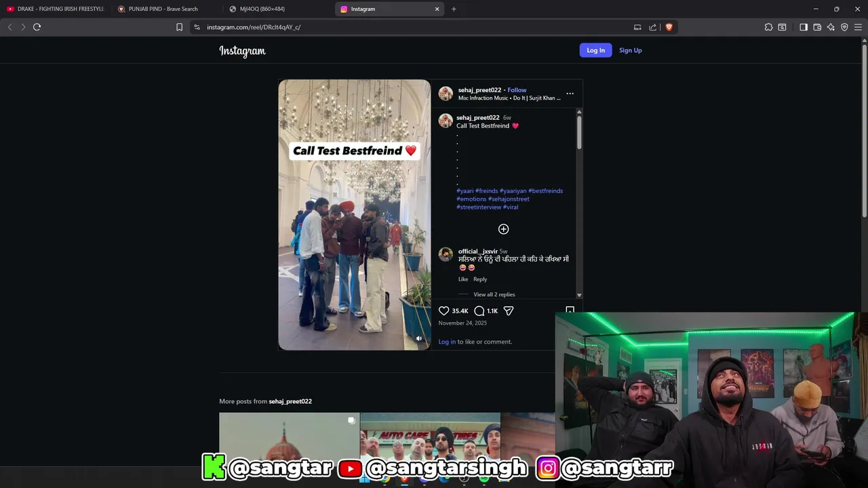Open a new browser tab

pyautogui.click(x=454, y=9)
